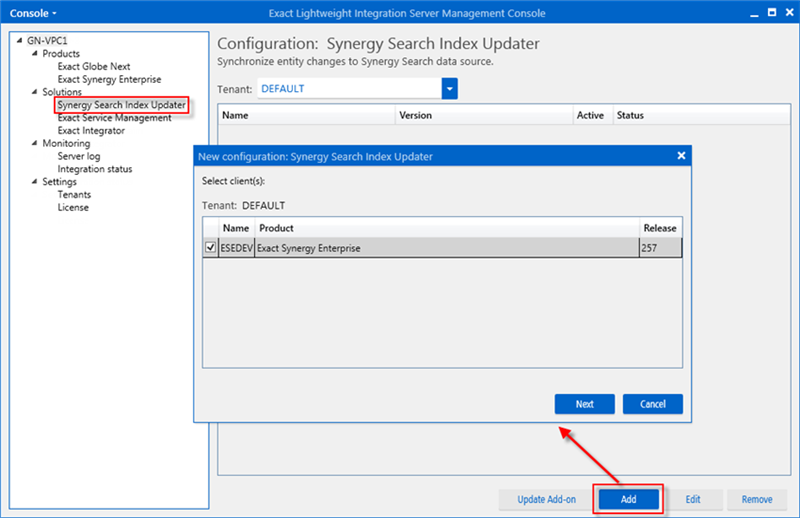Screen dimensions: 800x518
Task: Close the Management Console window
Action: pyautogui.click(x=789, y=13)
